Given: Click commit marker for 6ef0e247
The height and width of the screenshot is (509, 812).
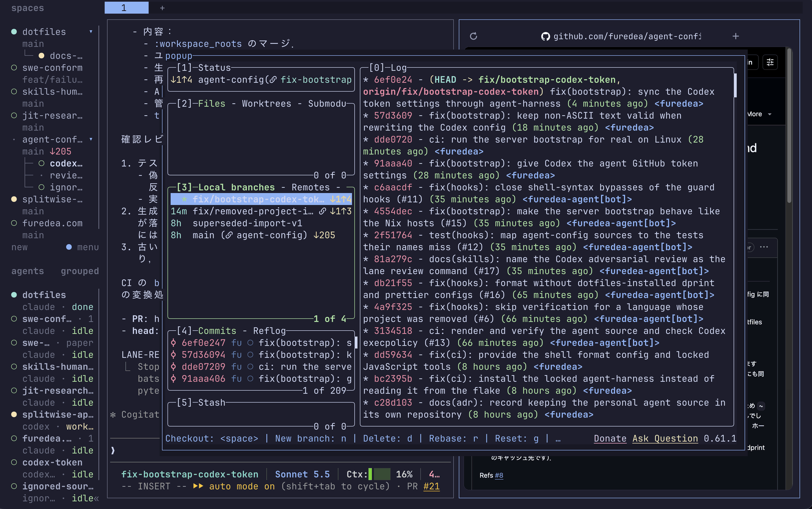Looking at the screenshot, I should tap(173, 343).
